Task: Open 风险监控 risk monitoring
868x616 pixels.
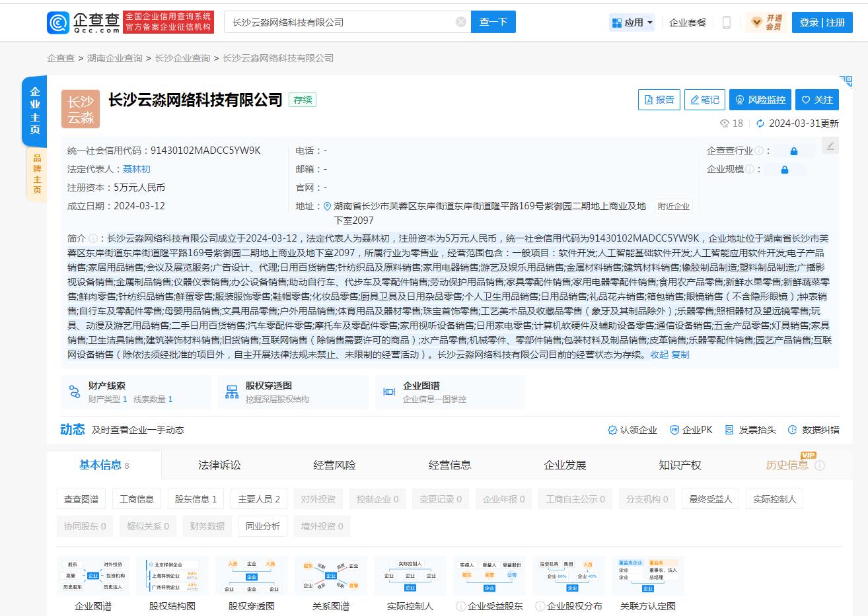Action: (x=760, y=100)
